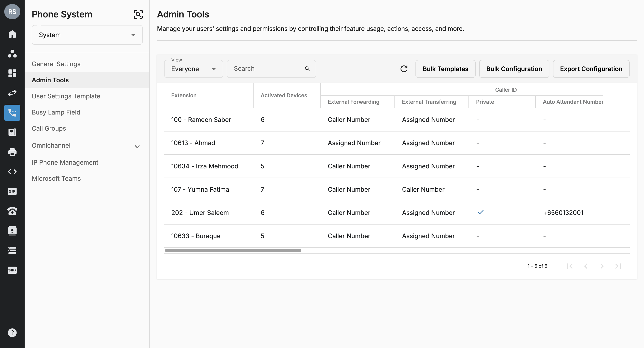
Task: Click the Caller ID group header
Action: point(506,90)
